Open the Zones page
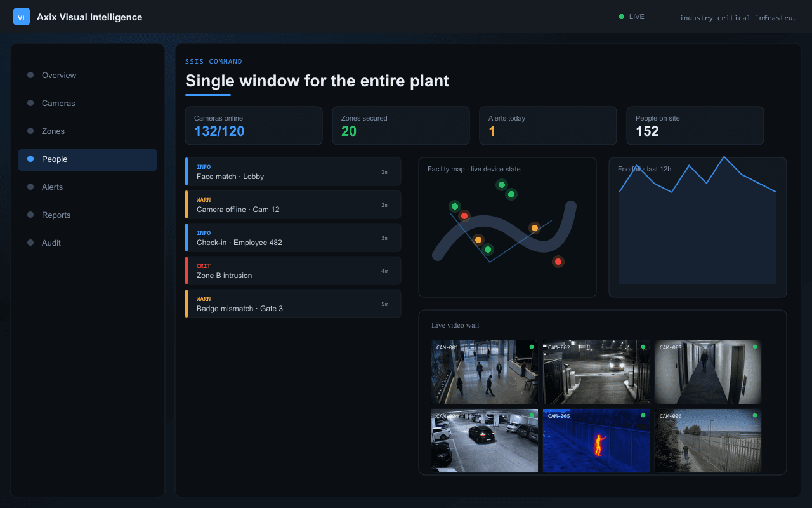Viewport: 812px width, 508px height. 88,131
